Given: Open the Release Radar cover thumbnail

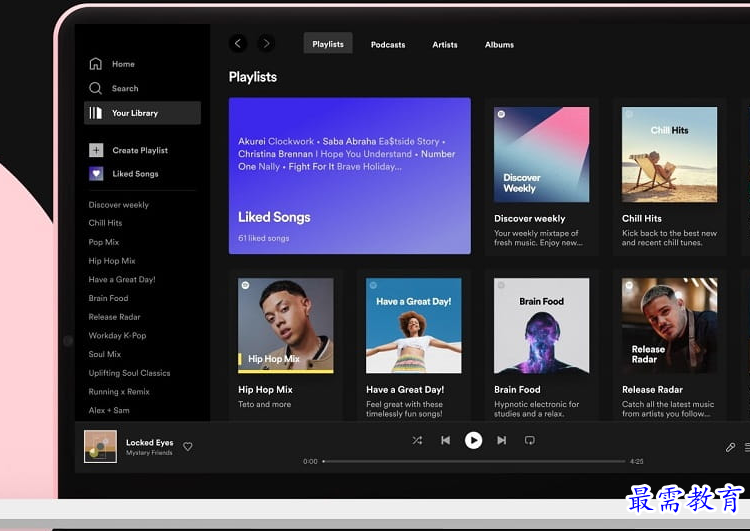Looking at the screenshot, I should pos(669,326).
